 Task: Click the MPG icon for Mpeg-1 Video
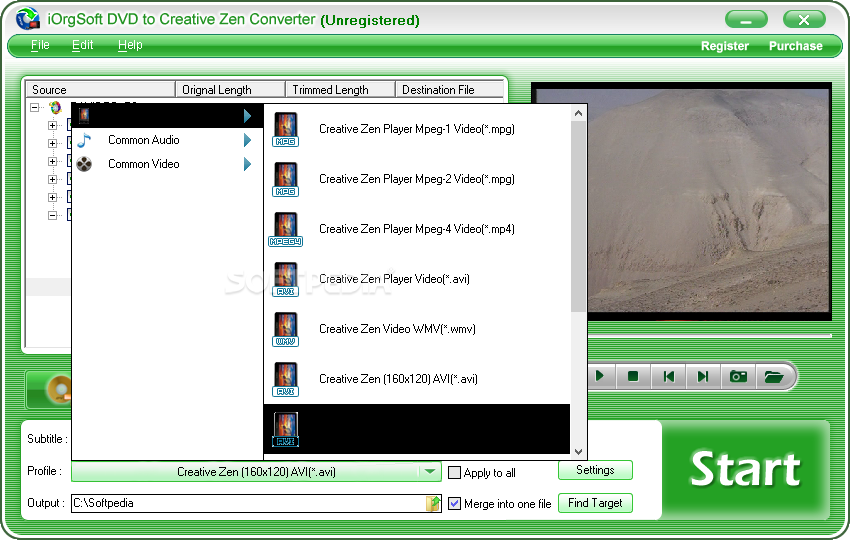285,129
